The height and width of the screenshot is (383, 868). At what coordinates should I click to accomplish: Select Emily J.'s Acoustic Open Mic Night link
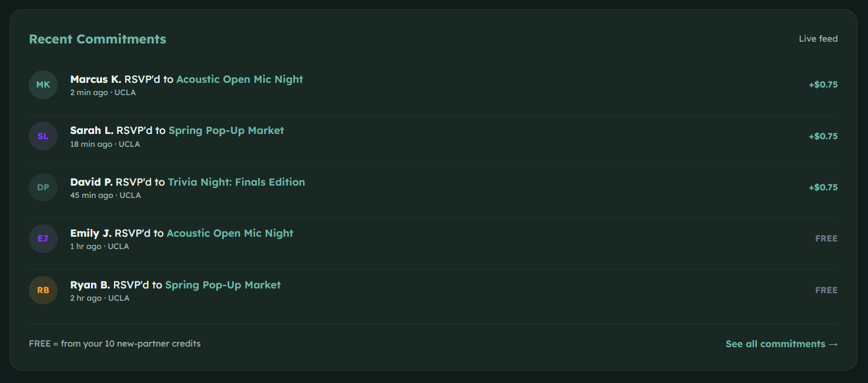[x=230, y=233]
